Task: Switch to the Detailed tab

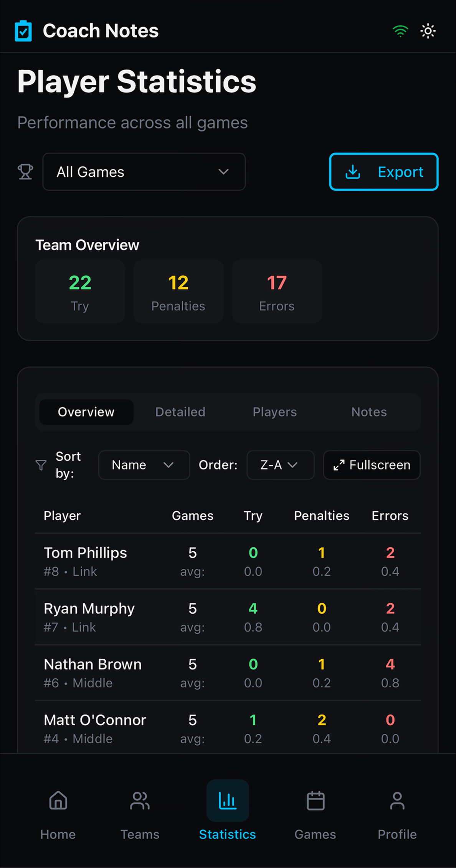Action: (x=180, y=412)
